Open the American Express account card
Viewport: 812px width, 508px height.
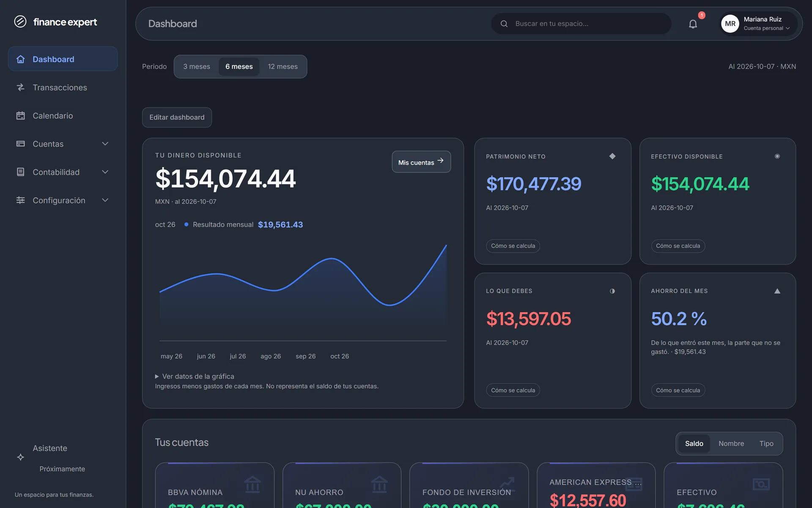596,486
